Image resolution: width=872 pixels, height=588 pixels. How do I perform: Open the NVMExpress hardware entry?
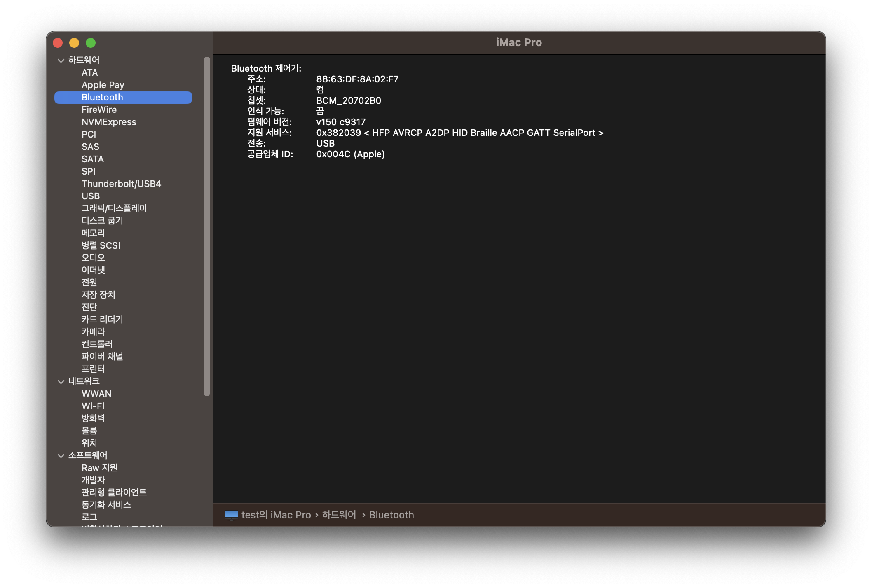[x=109, y=122]
